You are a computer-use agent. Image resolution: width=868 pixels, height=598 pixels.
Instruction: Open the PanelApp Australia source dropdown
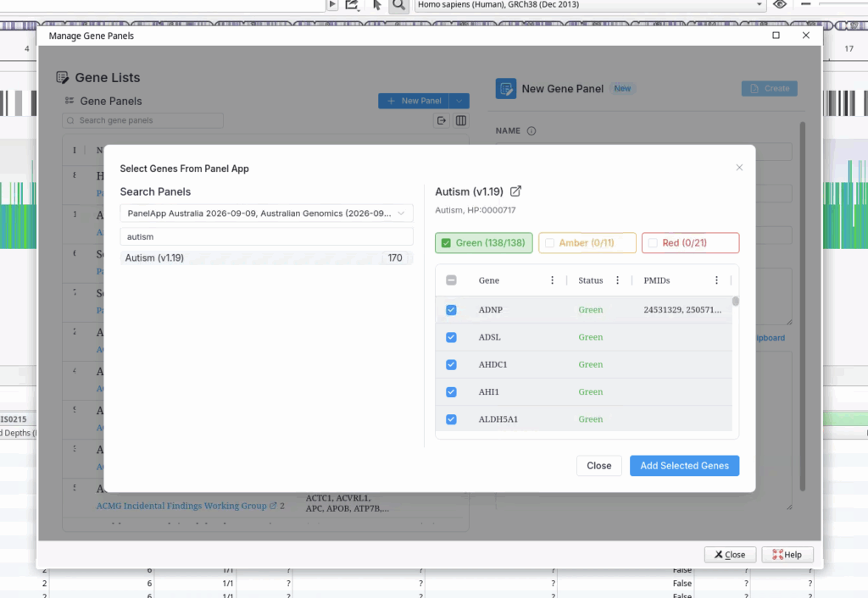pos(266,213)
